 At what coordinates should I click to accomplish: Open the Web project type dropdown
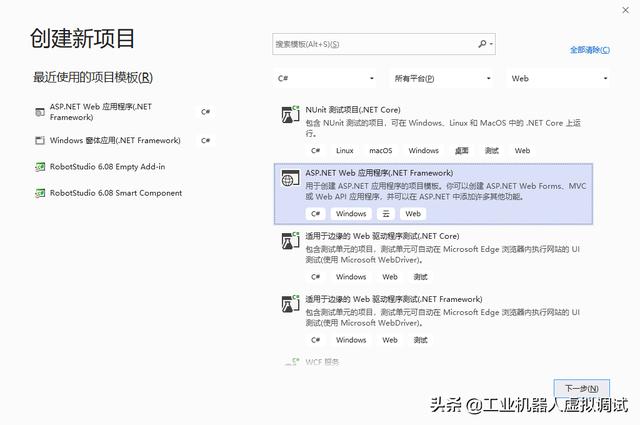pos(558,78)
